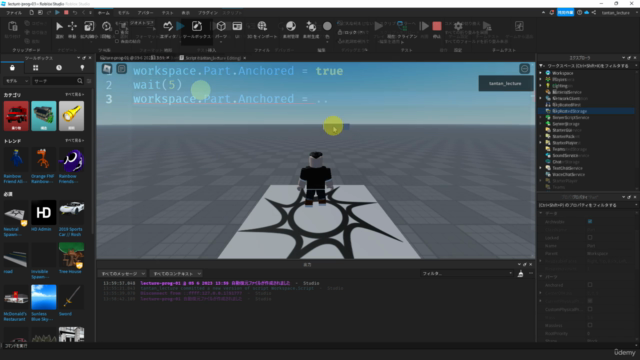The height and width of the screenshot is (360, 640).
Task: Insert a Part from the ribbon
Action: 221,27
